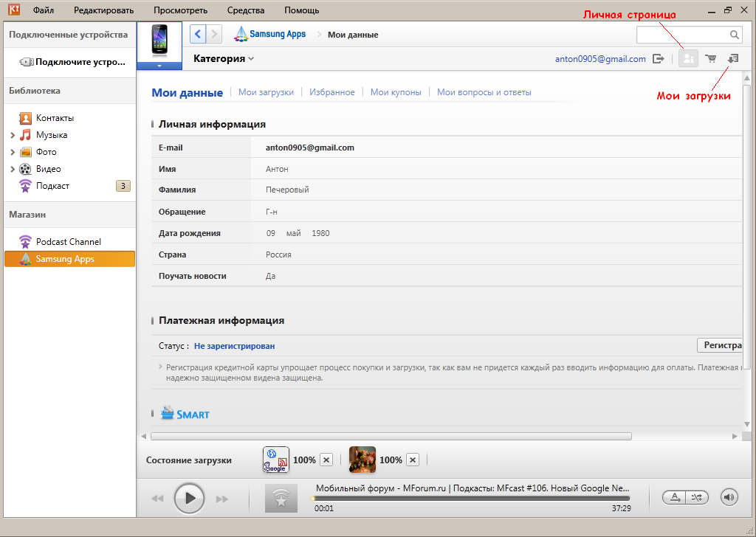Screen dimensions: 756x537
Task: Expand the Музыка tree node
Action: point(13,135)
